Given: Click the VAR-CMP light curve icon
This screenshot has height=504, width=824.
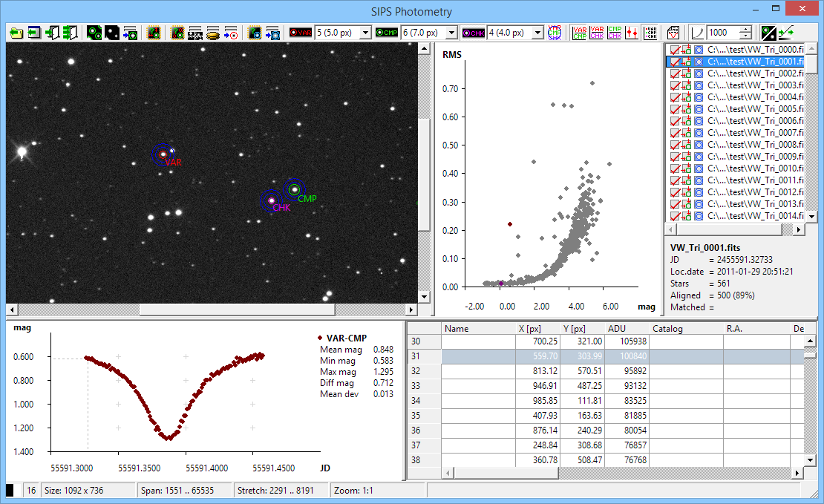Looking at the screenshot, I should 578,33.
